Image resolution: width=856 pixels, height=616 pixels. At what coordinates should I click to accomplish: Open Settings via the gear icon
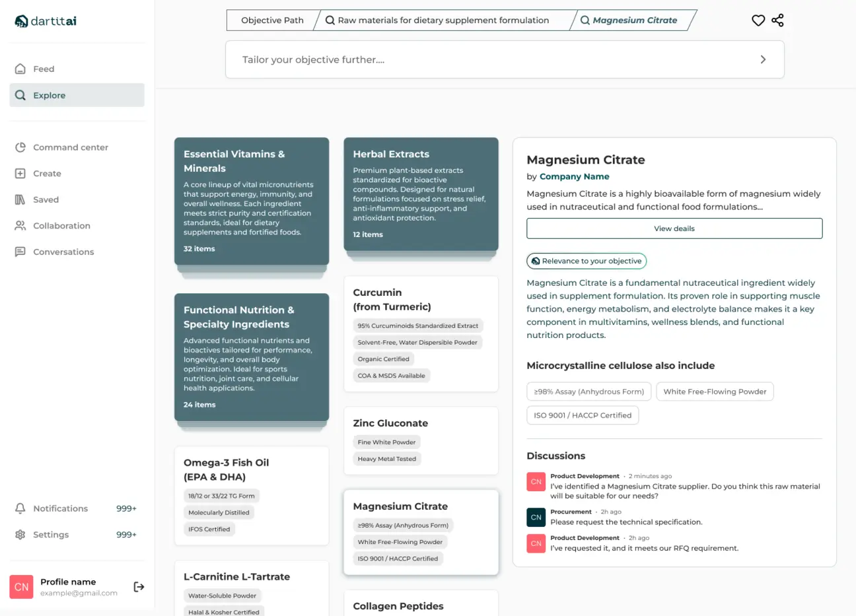[x=20, y=535]
